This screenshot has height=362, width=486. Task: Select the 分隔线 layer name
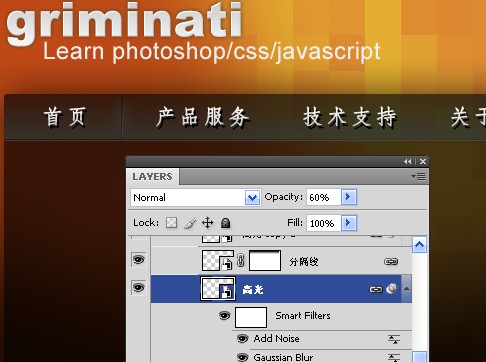tap(304, 262)
